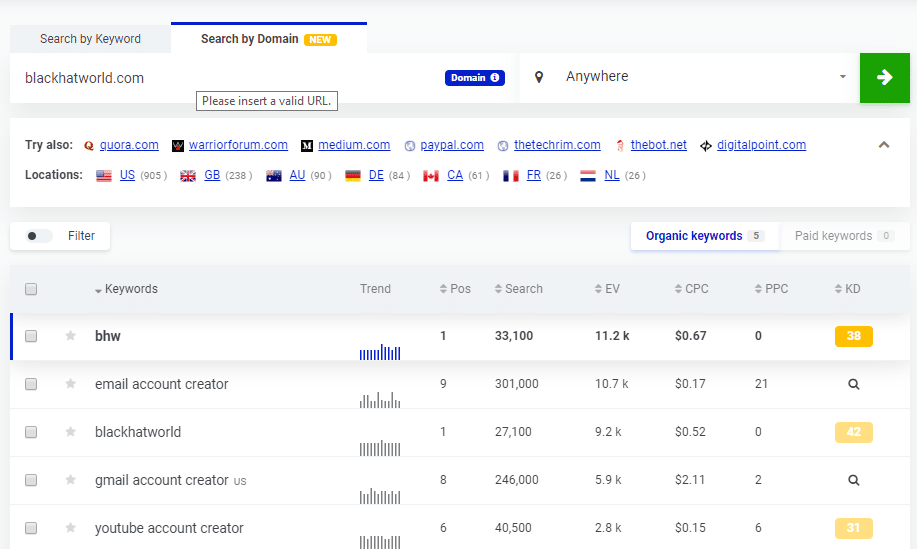Click the Germany flag icon
Viewport: 917px width, 549px height.
(x=353, y=175)
